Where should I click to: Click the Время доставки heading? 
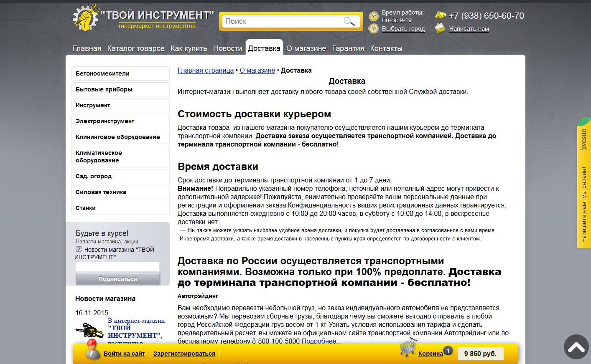pyautogui.click(x=218, y=167)
